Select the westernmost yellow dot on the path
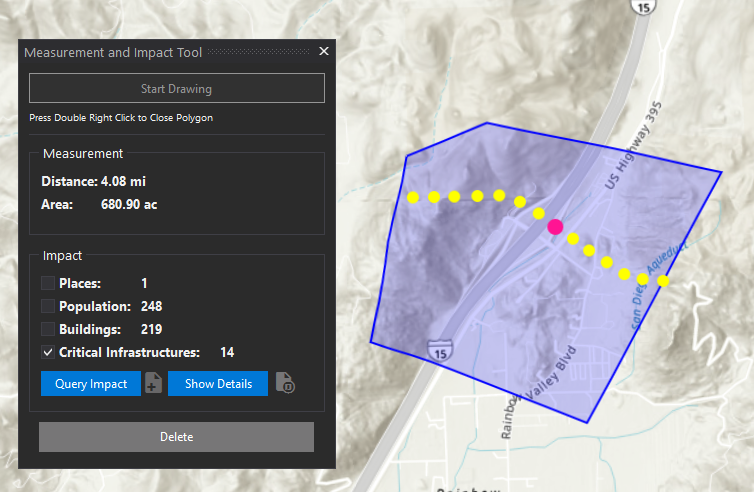The image size is (754, 492). pos(412,197)
